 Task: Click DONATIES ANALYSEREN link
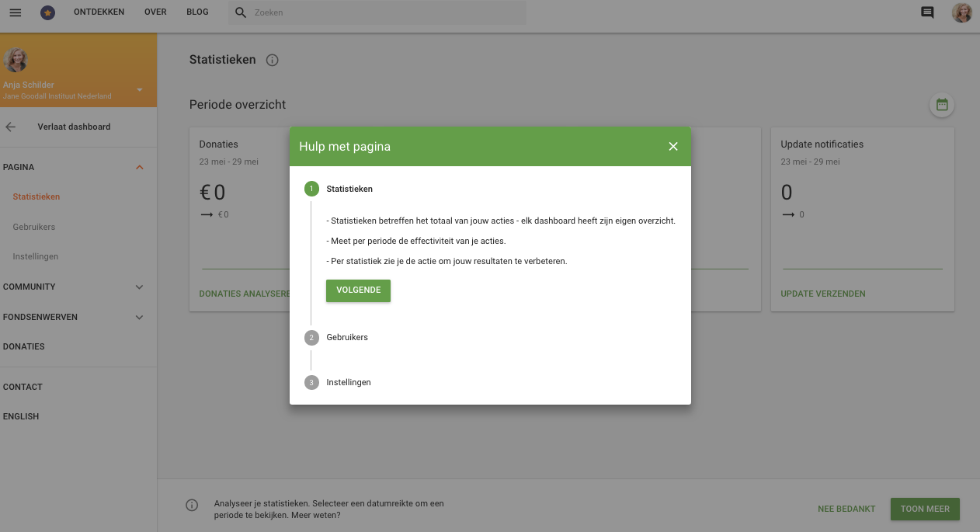(x=245, y=294)
